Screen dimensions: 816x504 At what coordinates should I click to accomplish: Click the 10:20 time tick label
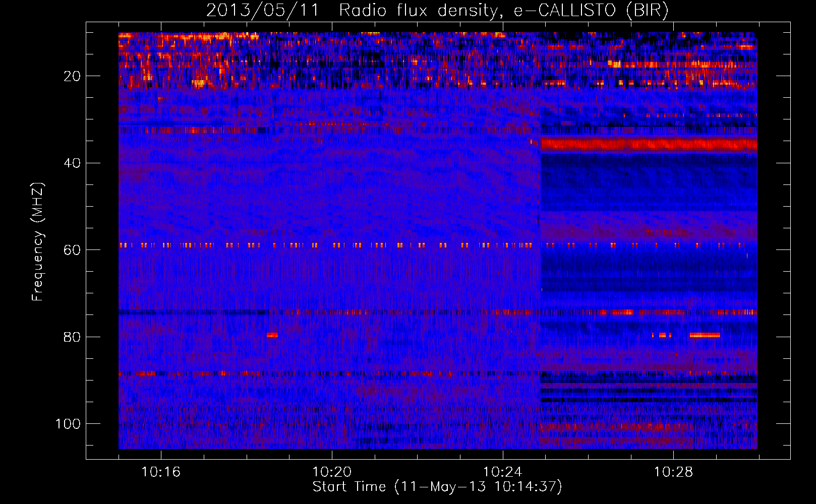coord(332,472)
